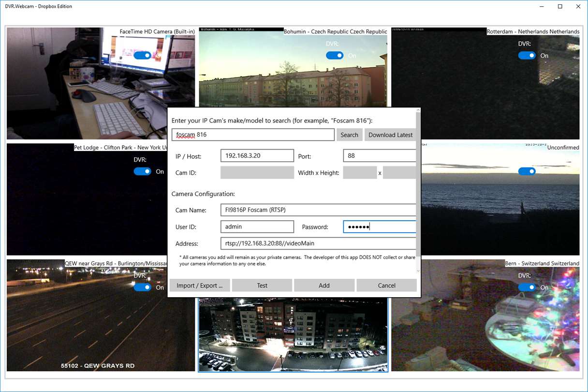Screen dimensions: 588x392
Task: Edit the IP / Host field
Action: click(x=257, y=155)
